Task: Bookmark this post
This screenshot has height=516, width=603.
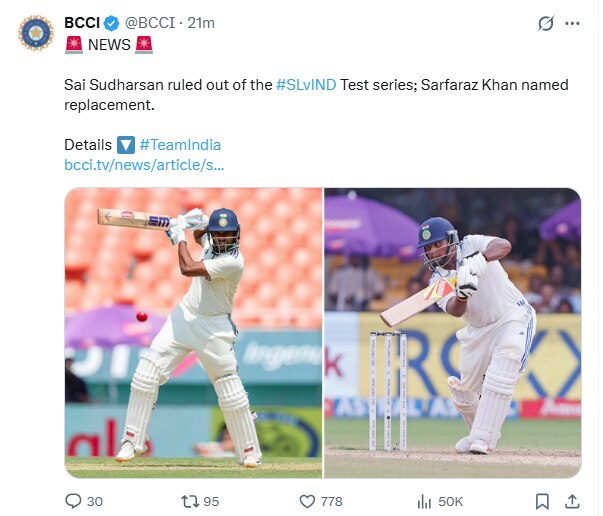Action: [x=542, y=501]
